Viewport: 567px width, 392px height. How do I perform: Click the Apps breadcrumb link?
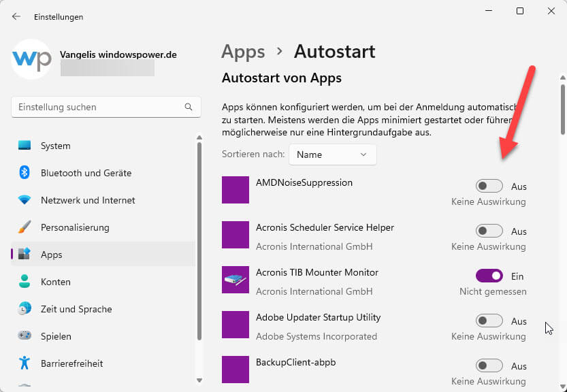coord(243,52)
